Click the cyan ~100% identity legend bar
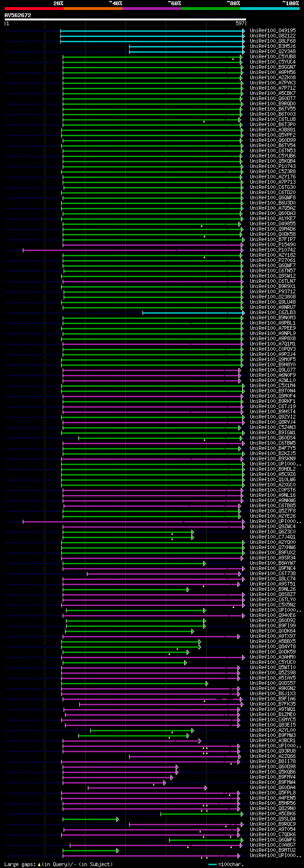The width and height of the screenshot is (304, 868). (x=269, y=9)
